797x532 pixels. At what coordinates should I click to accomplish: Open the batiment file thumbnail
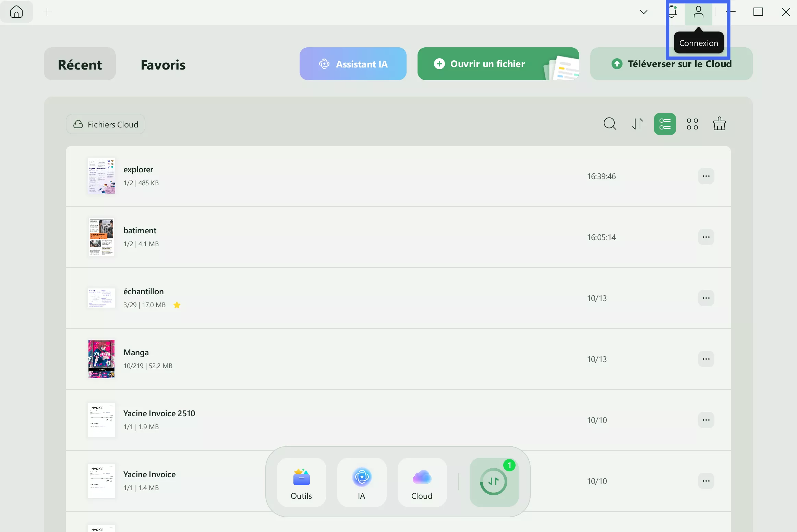point(101,237)
